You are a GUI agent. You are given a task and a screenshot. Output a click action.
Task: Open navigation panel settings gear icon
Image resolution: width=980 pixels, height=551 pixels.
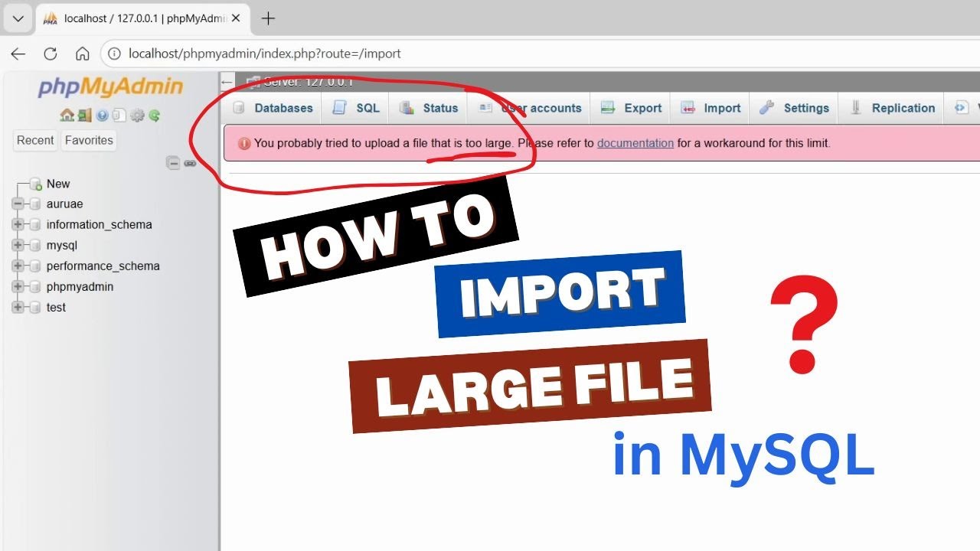tap(137, 116)
